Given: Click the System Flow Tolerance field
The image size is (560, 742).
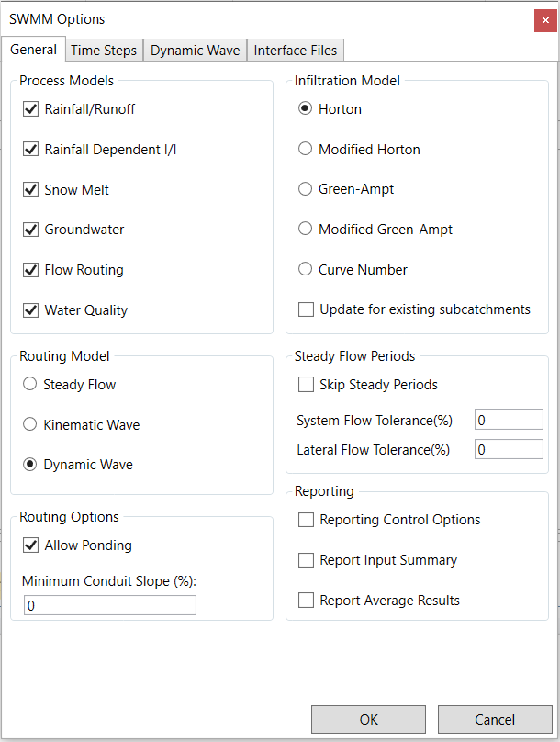Looking at the screenshot, I should [x=509, y=420].
